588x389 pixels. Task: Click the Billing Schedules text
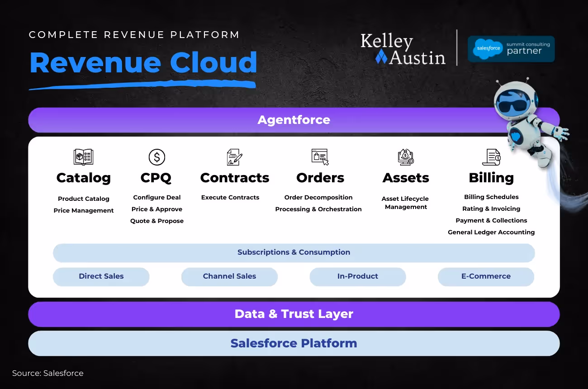(x=491, y=197)
